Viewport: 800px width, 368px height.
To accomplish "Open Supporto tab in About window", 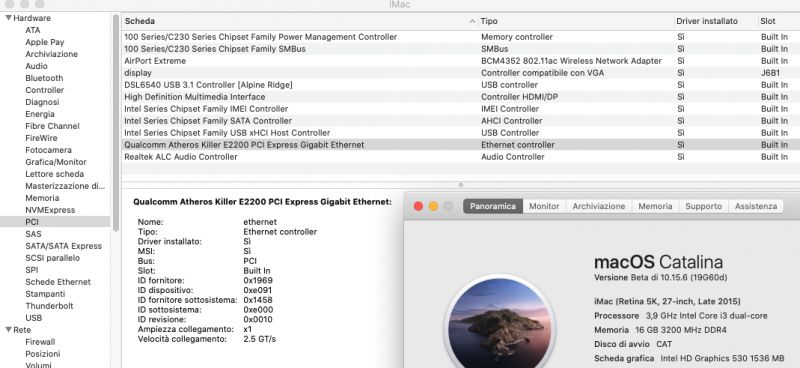I will point(704,206).
